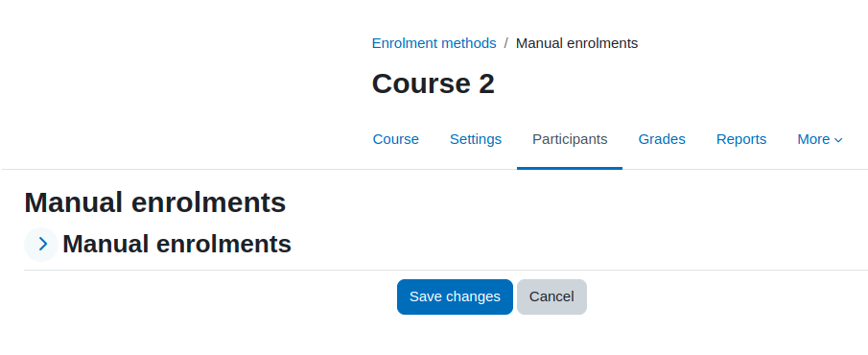Image resolution: width=868 pixels, height=355 pixels.
Task: Click the blue underline beneath Participants
Action: 570,168
